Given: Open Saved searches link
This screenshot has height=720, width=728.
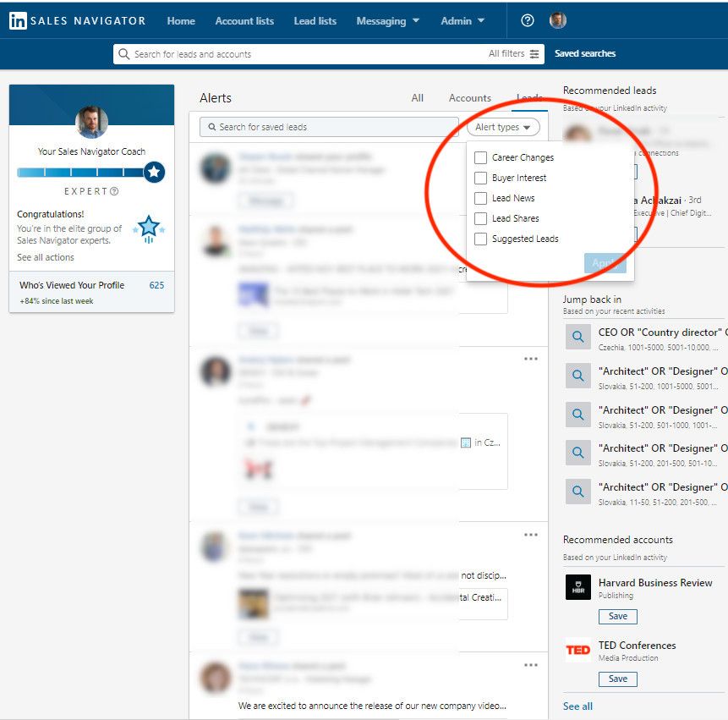Looking at the screenshot, I should click(585, 53).
